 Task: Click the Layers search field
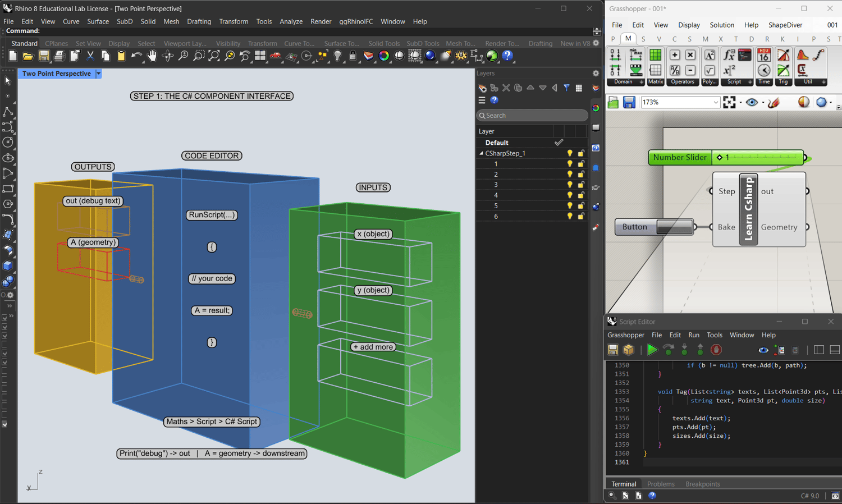click(x=532, y=116)
